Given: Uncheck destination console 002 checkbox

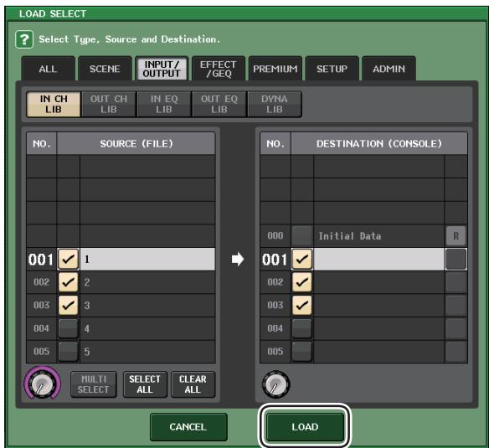Looking at the screenshot, I should coord(302,282).
